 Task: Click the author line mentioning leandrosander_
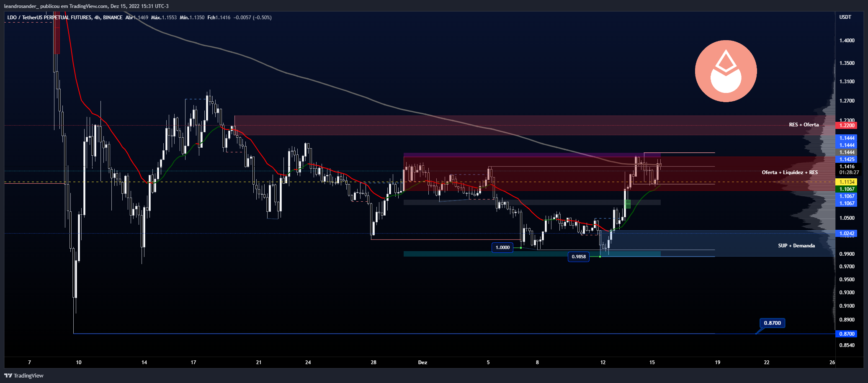pyautogui.click(x=86, y=6)
